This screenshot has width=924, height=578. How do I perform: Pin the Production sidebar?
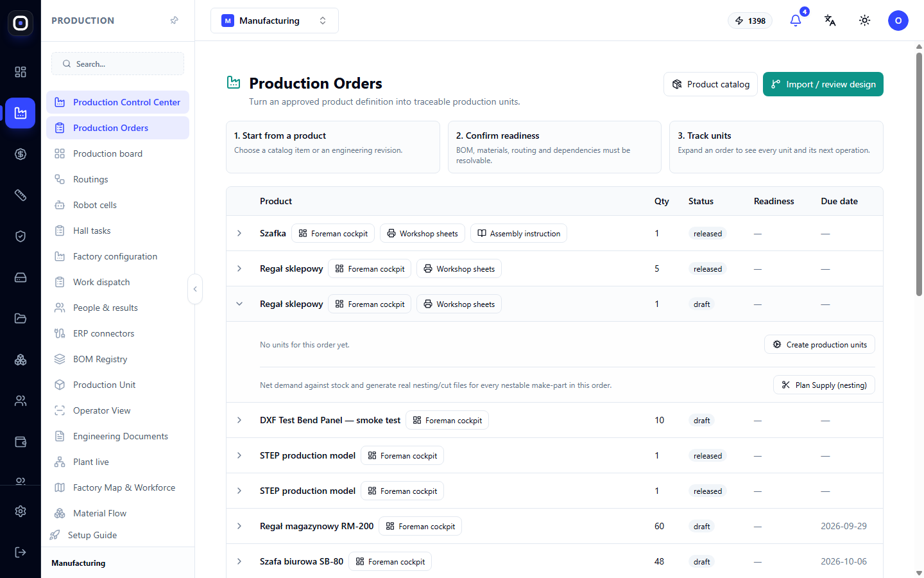click(174, 21)
